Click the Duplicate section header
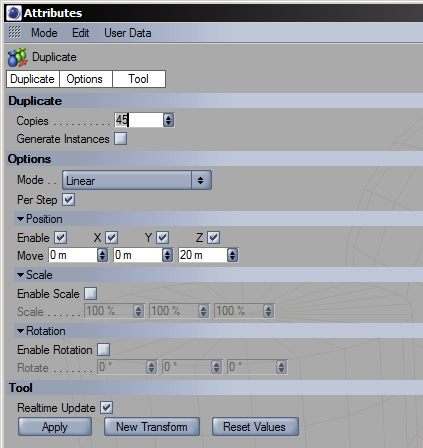 click(x=215, y=101)
